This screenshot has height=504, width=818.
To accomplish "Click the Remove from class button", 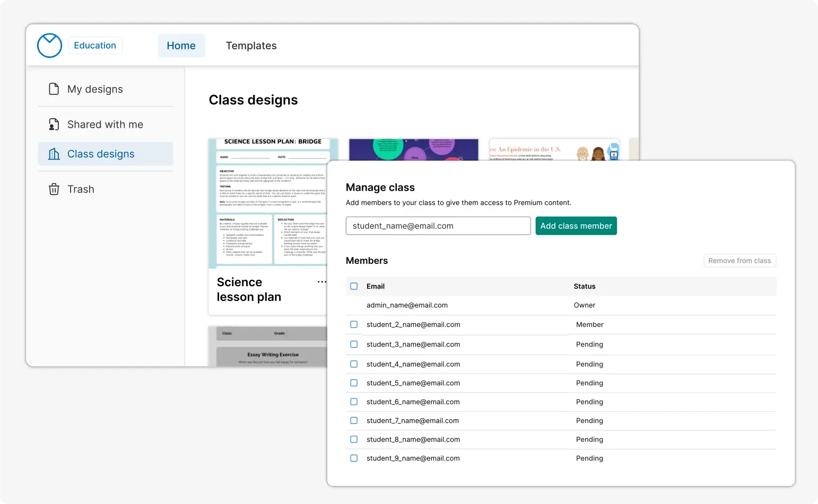I will coord(739,261).
